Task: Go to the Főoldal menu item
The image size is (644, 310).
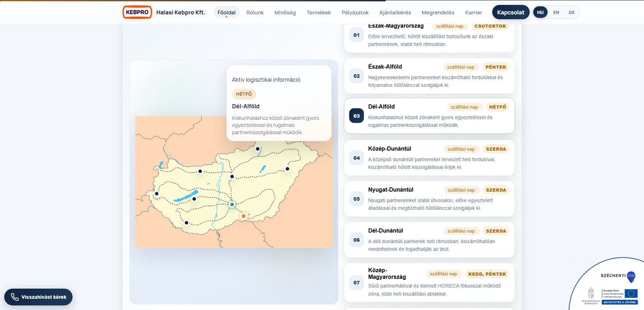Action: 226,12
